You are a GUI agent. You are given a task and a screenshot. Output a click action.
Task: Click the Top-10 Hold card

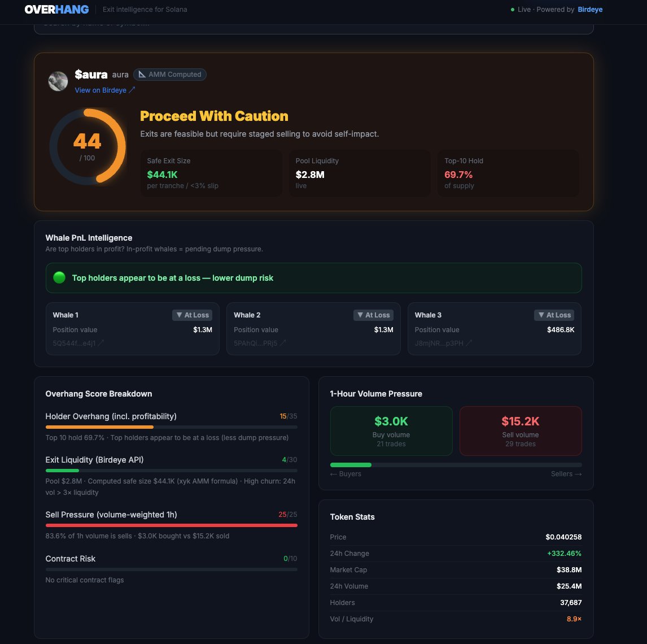(x=508, y=173)
